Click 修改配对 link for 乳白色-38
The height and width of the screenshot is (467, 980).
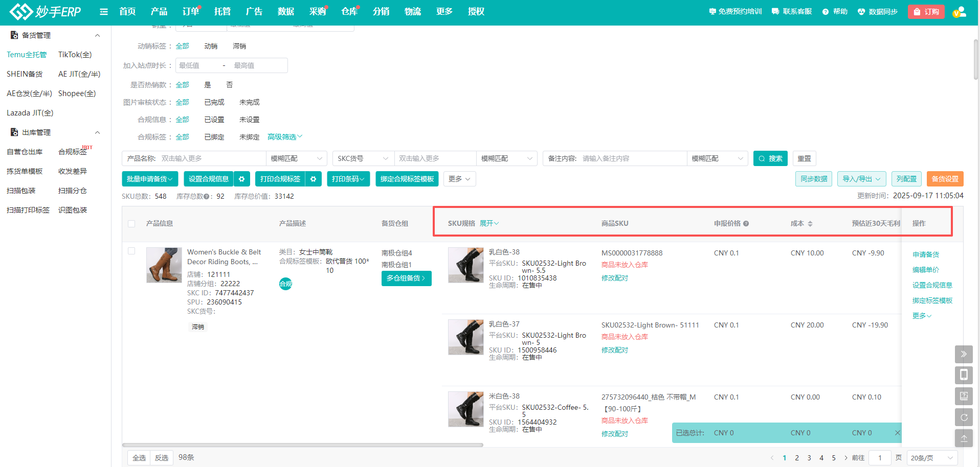point(614,278)
